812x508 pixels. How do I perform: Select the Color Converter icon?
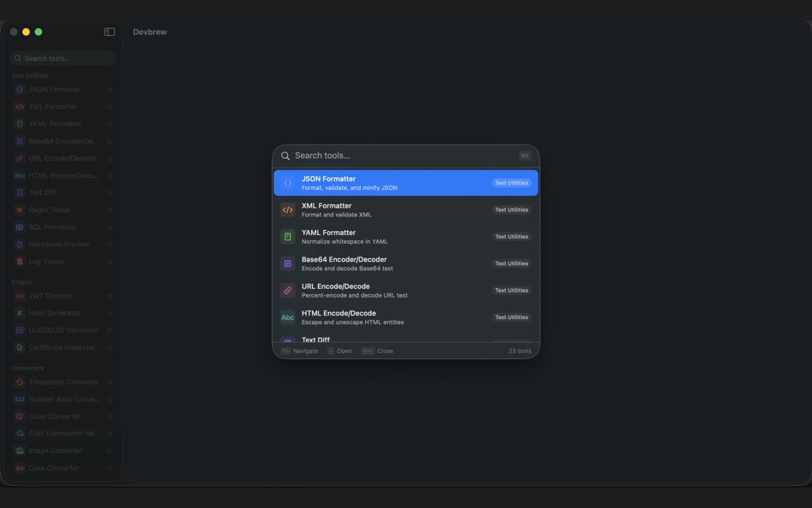[x=19, y=416]
